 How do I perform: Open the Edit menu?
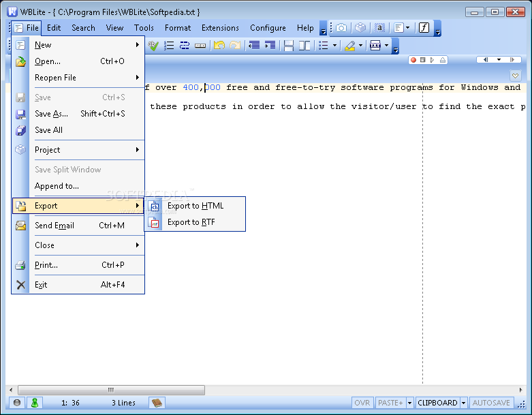pyautogui.click(x=54, y=28)
